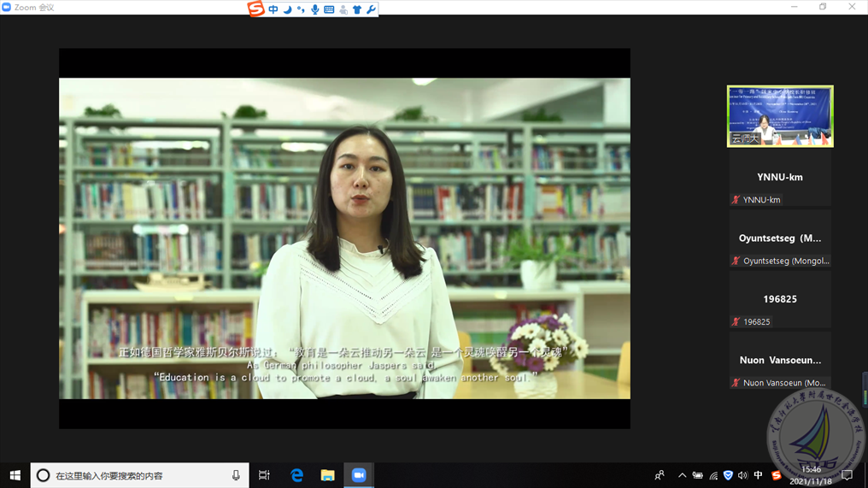Image resolution: width=868 pixels, height=488 pixels.
Task: Open the Sogou soft keyboard
Action: [329, 9]
